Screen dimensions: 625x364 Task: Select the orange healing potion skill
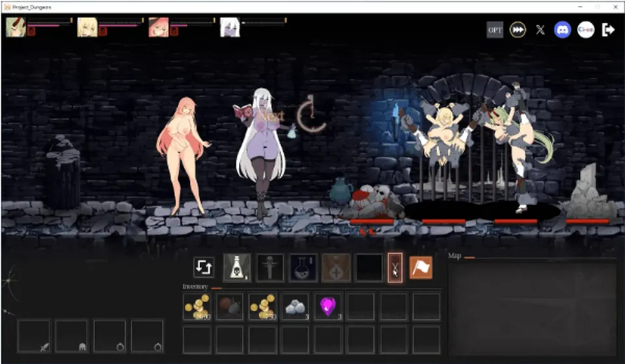coord(336,268)
